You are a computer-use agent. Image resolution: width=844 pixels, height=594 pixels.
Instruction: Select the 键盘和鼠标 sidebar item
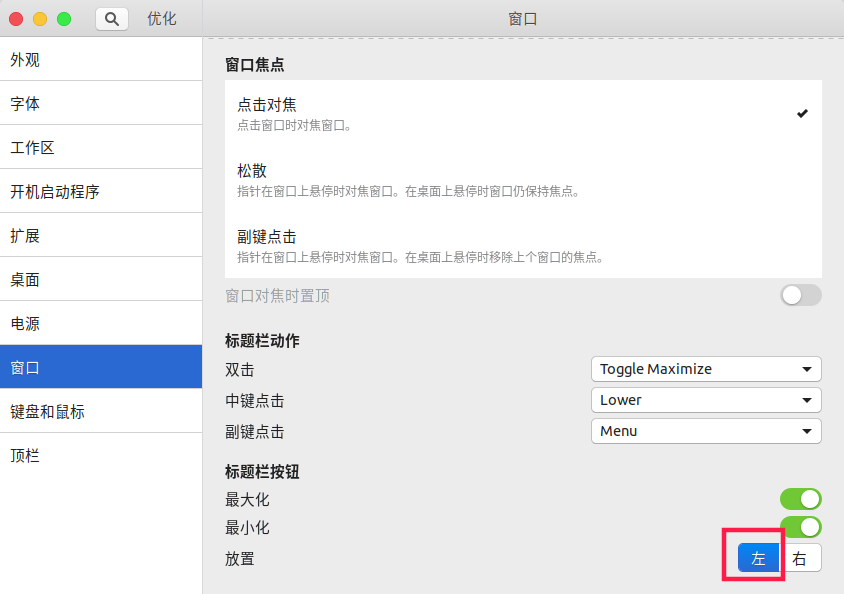click(x=100, y=411)
